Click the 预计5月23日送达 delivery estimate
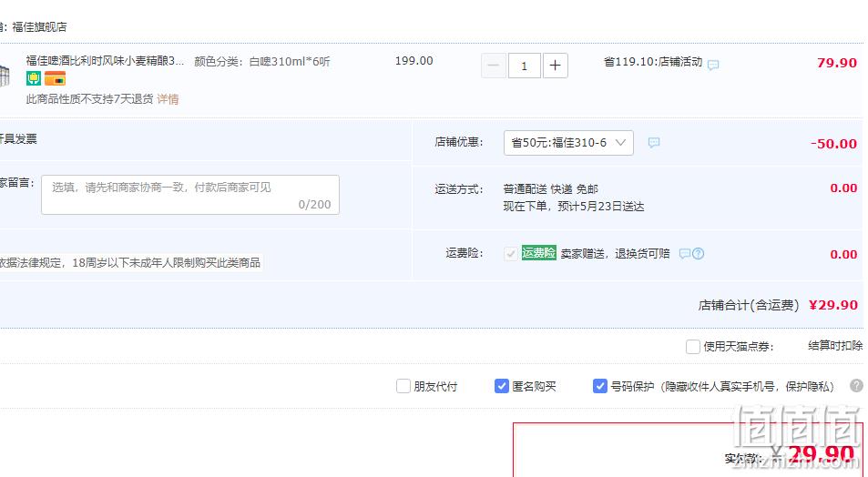The width and height of the screenshot is (868, 477). (x=600, y=207)
